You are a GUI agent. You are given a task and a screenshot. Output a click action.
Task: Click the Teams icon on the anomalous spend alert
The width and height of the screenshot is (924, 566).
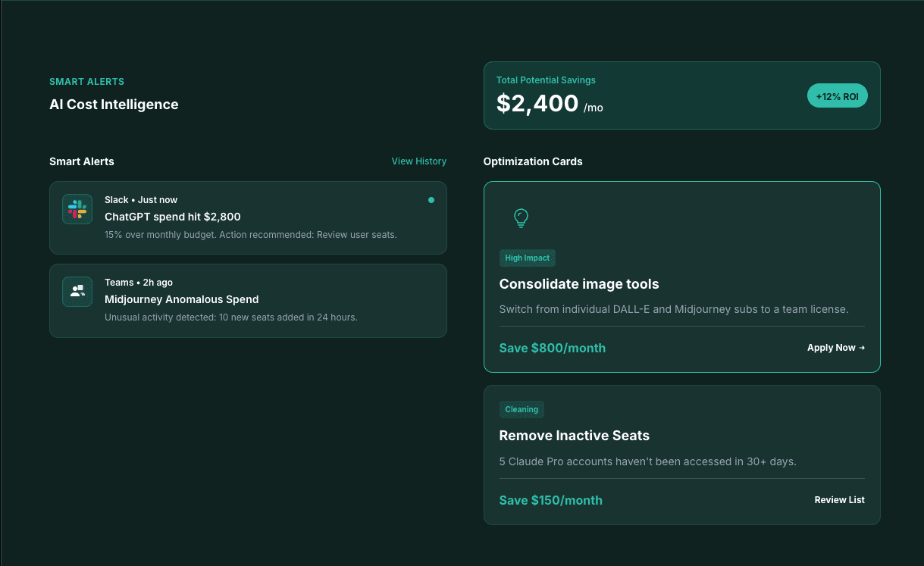(77, 291)
